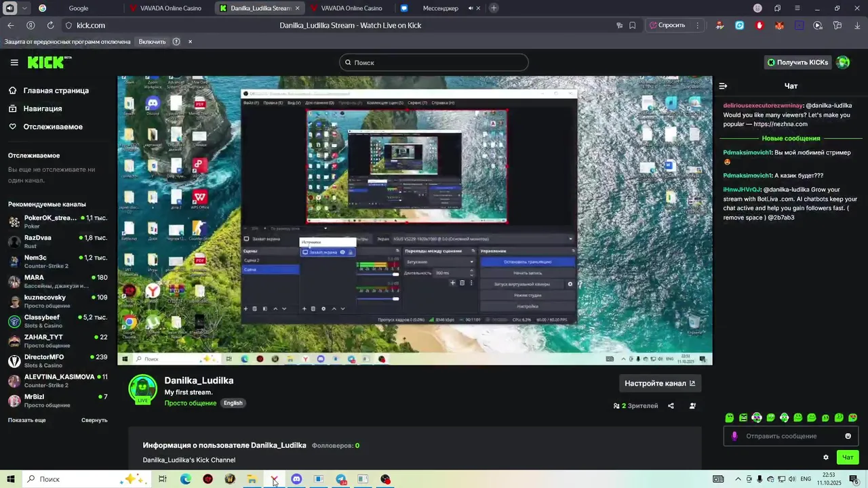This screenshot has height=488, width=868.
Task: Open the browser extensions puzzle menu
Action: point(837,25)
